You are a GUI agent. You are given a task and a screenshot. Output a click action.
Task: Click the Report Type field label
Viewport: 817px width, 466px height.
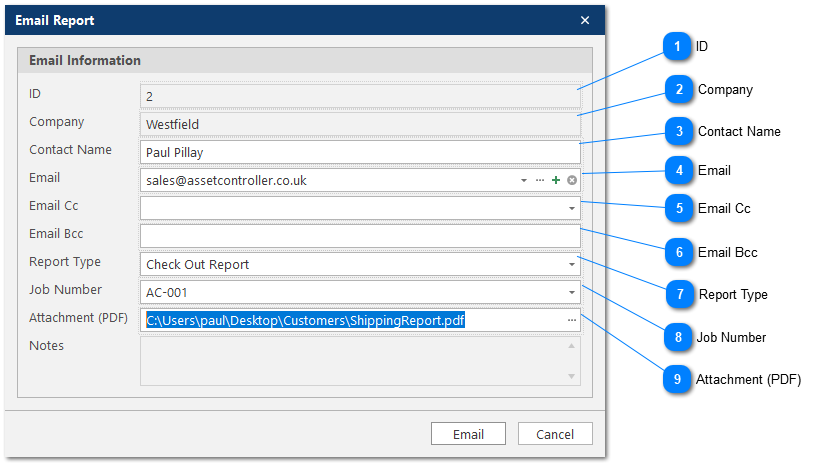(65, 262)
